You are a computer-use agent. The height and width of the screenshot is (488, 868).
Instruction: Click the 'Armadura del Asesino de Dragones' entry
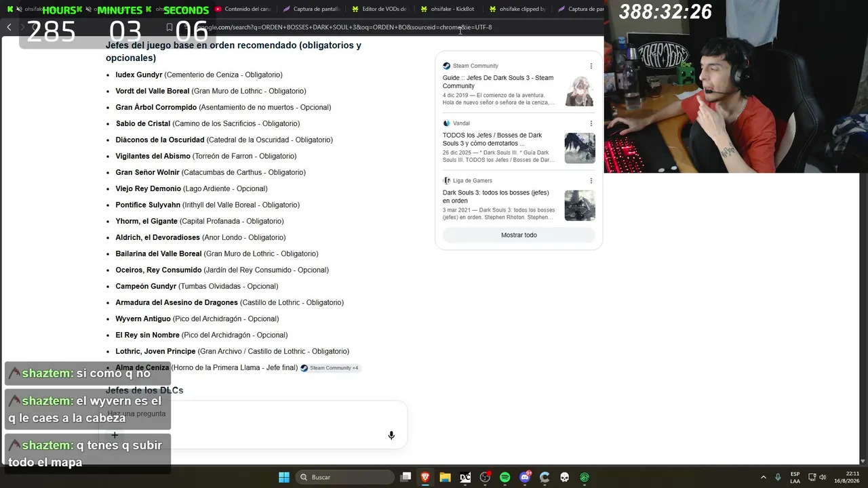pyautogui.click(x=177, y=302)
